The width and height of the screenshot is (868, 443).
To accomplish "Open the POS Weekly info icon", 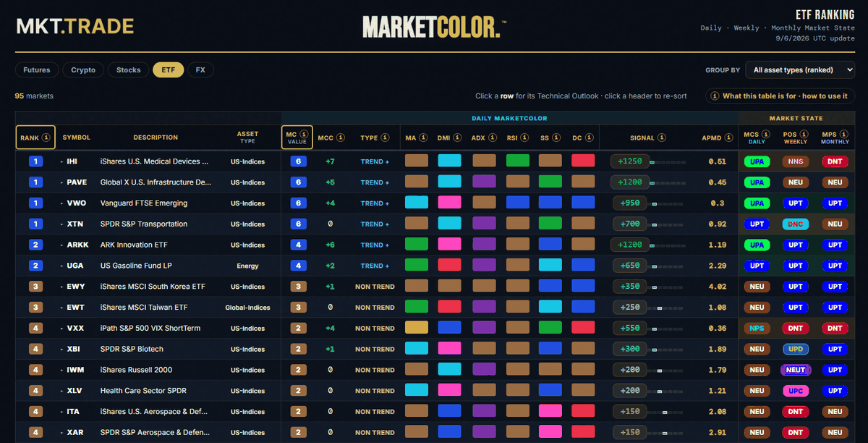I will [804, 135].
